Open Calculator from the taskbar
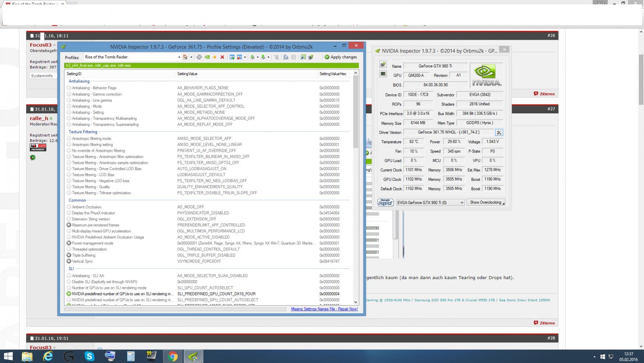Screen dimensions: 644x363 click(131, 356)
